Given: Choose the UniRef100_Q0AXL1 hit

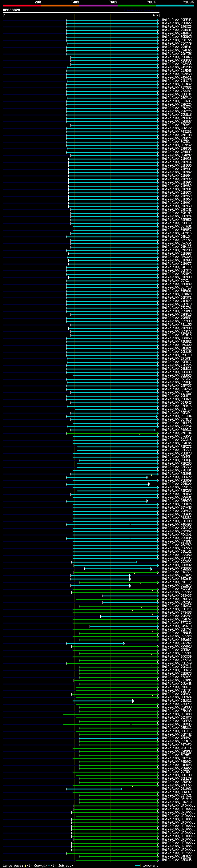Looking at the screenshot, I should pos(177,667).
